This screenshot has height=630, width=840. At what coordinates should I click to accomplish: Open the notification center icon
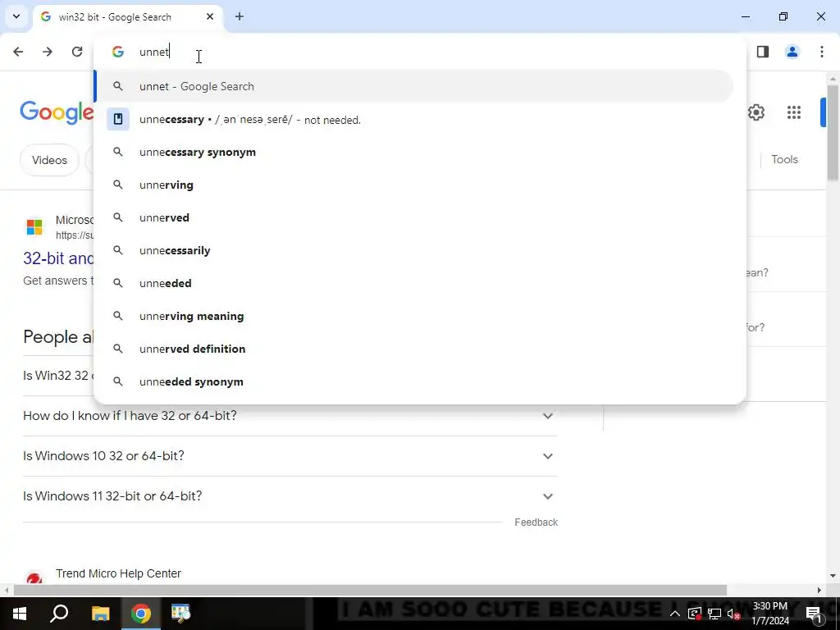(x=815, y=614)
